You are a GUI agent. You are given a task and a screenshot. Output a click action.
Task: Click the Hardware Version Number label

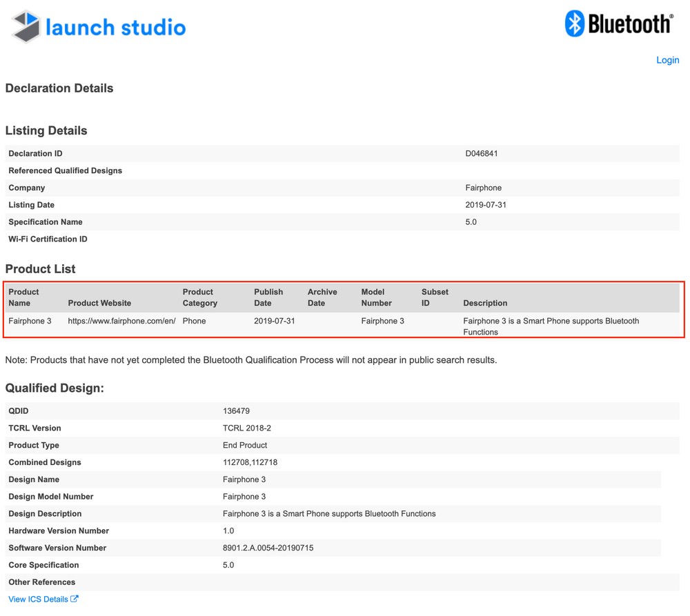point(59,531)
